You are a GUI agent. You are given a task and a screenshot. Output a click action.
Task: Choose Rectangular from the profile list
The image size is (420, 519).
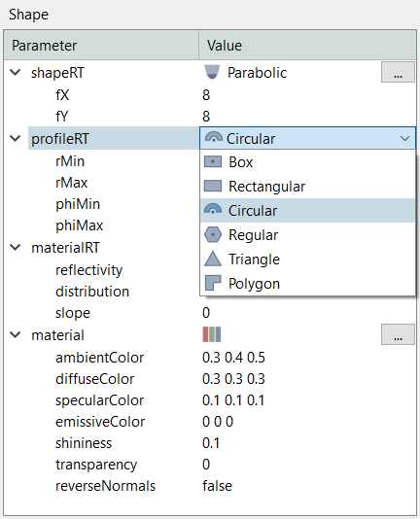[307, 186]
